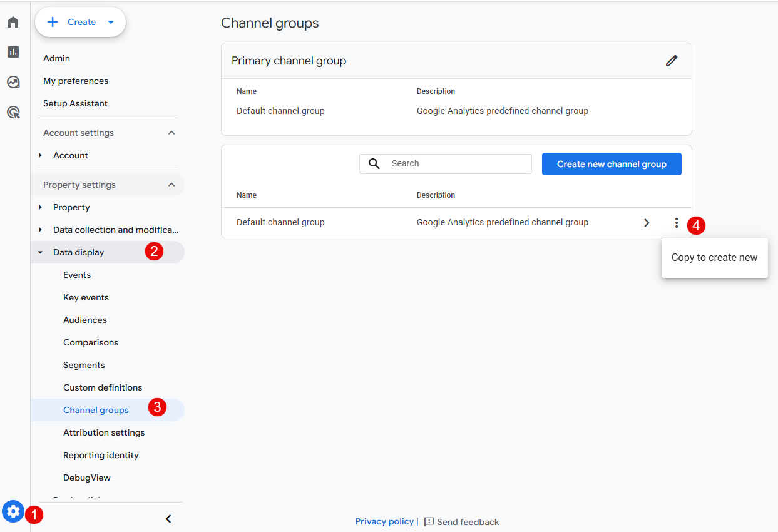Image resolution: width=778 pixels, height=532 pixels.
Task: Go to Key events
Action: 86,297
